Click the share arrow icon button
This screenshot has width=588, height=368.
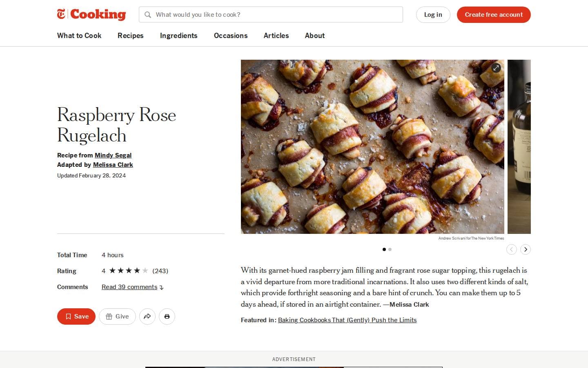(x=147, y=316)
